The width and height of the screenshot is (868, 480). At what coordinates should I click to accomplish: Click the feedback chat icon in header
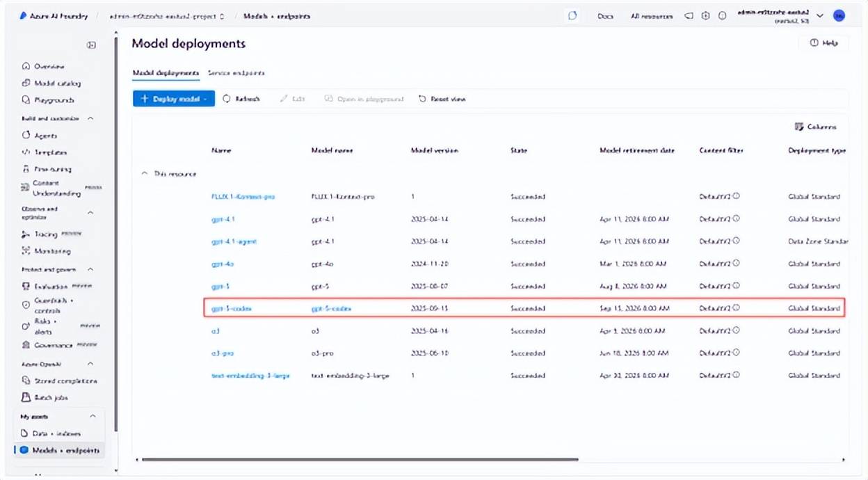click(572, 15)
